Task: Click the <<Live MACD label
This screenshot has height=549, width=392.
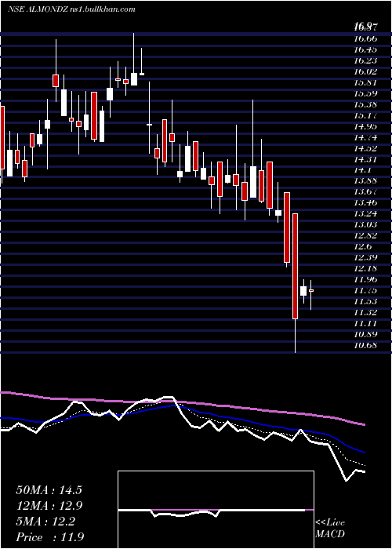Action: [330, 529]
